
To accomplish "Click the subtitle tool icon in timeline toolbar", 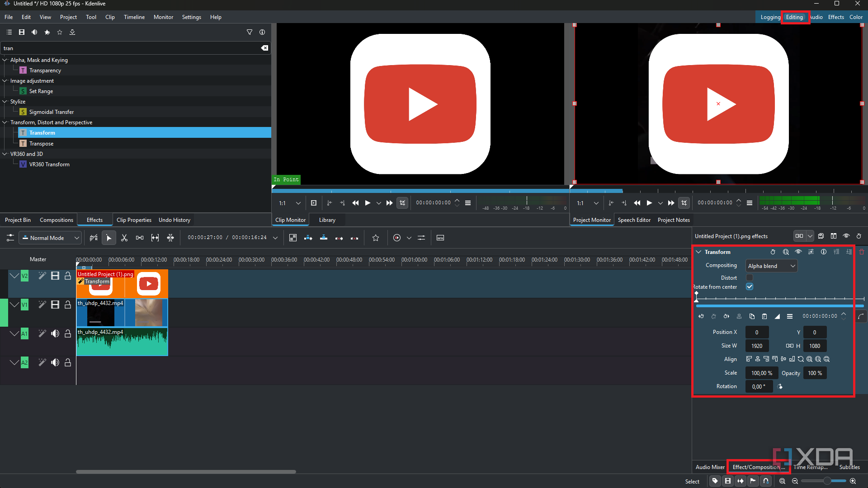I will tap(440, 238).
